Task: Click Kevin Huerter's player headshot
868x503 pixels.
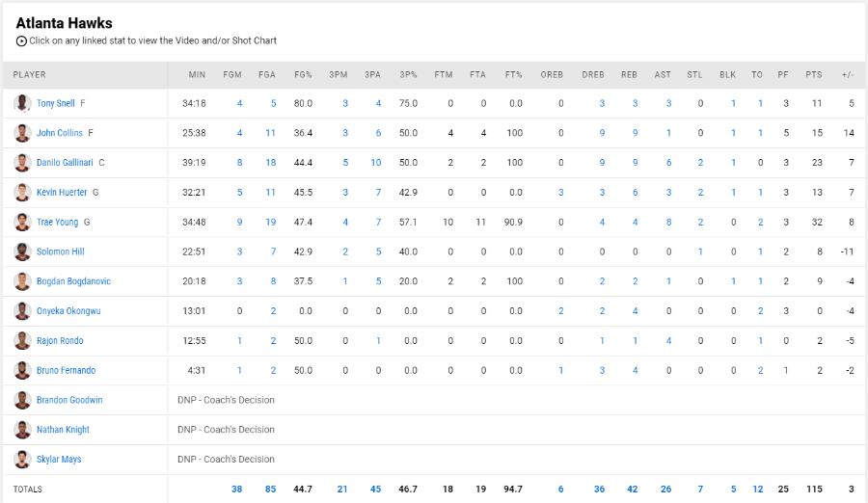Action: coord(22,193)
